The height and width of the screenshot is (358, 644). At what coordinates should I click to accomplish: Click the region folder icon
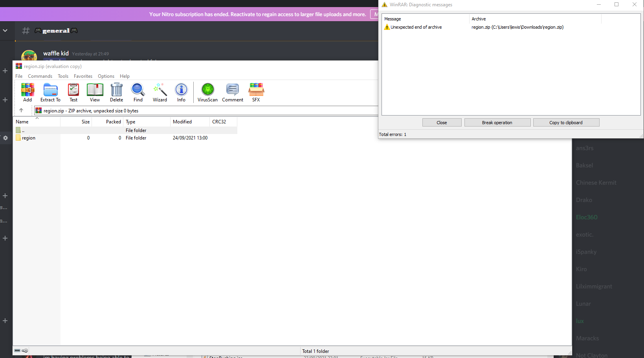click(x=18, y=138)
